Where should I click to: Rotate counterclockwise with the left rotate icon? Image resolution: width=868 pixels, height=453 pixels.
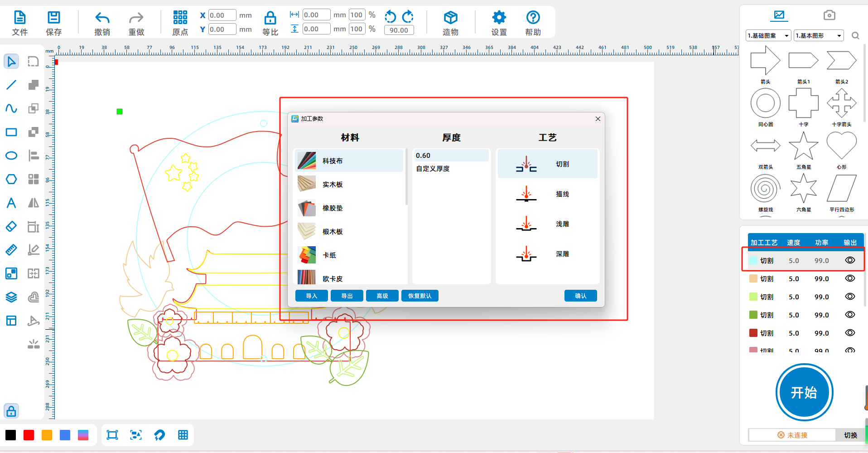click(x=390, y=17)
